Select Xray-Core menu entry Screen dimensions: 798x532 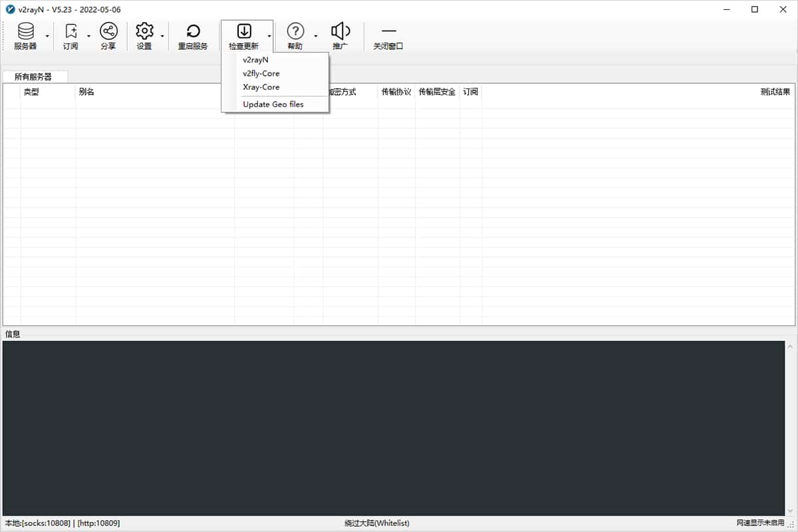261,87
